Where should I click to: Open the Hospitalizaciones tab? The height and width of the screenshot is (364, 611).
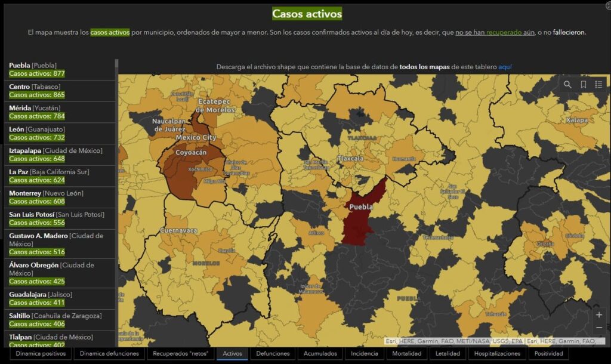tap(497, 353)
